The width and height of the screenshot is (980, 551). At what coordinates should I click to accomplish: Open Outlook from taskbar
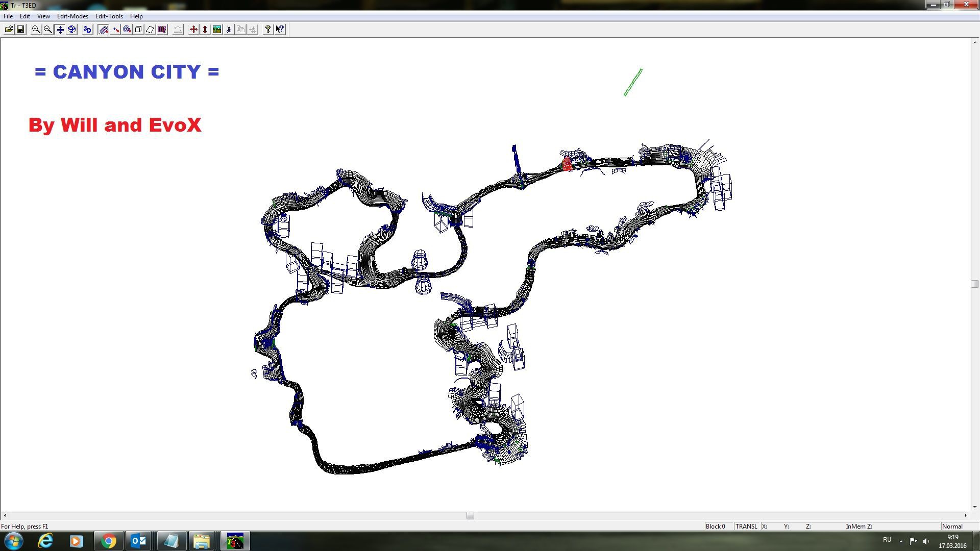coord(139,541)
